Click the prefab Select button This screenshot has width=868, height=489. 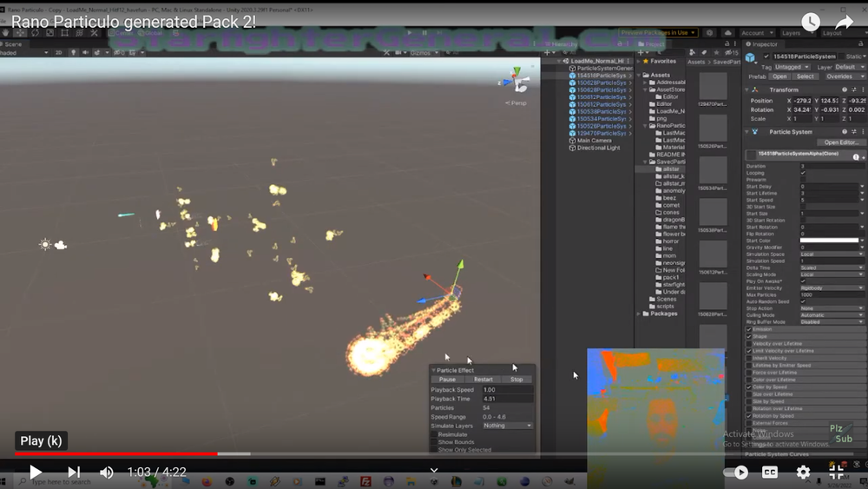806,76
